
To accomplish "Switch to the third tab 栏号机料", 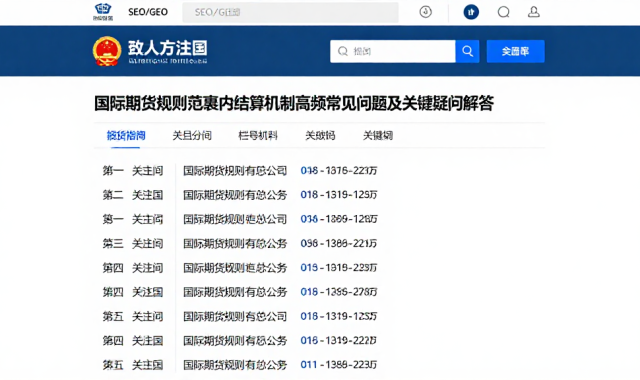I will [258, 136].
